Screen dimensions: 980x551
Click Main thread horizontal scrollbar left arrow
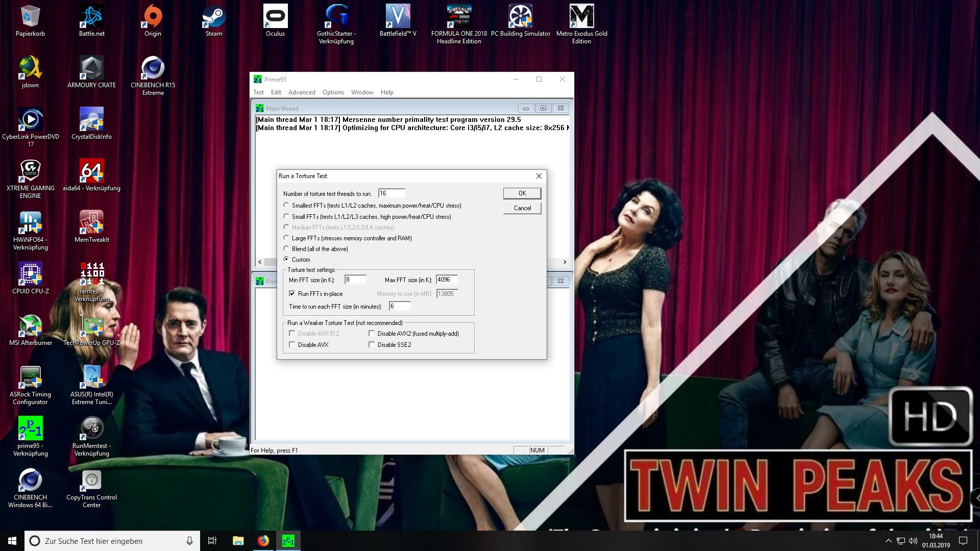tap(260, 262)
